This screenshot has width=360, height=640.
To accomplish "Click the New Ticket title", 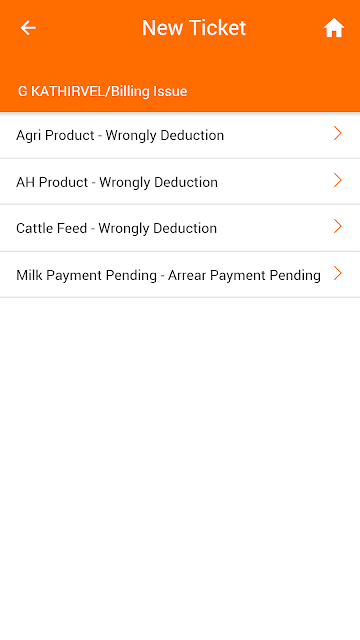I will pyautogui.click(x=194, y=28).
